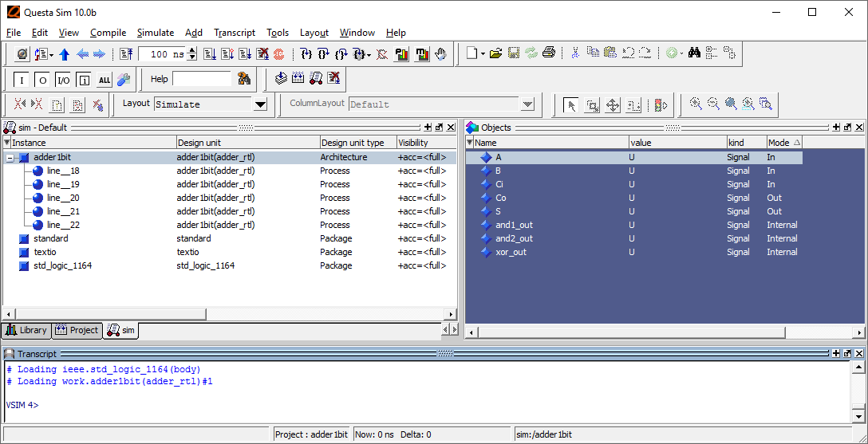Enable the Zoom mode cursor button
The height and width of the screenshot is (444, 868).
coord(592,104)
